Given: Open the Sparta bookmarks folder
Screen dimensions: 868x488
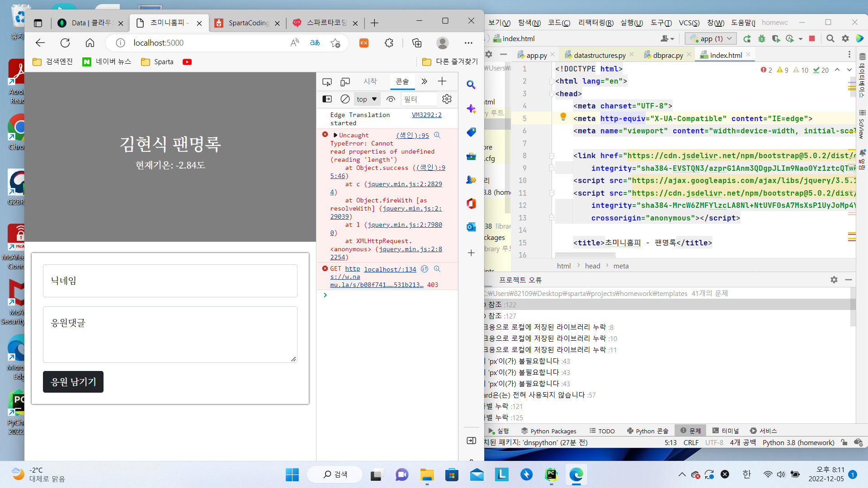Looking at the screenshot, I should pyautogui.click(x=157, y=62).
